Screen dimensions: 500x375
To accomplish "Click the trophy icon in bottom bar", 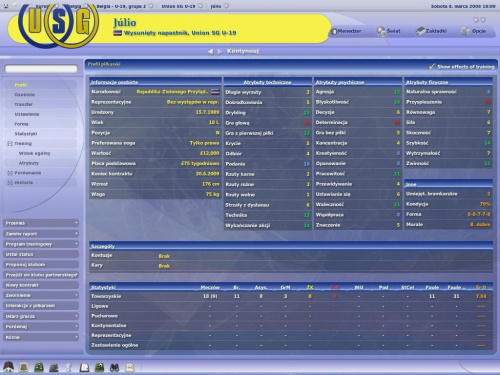I will pyautogui.click(x=69, y=367).
